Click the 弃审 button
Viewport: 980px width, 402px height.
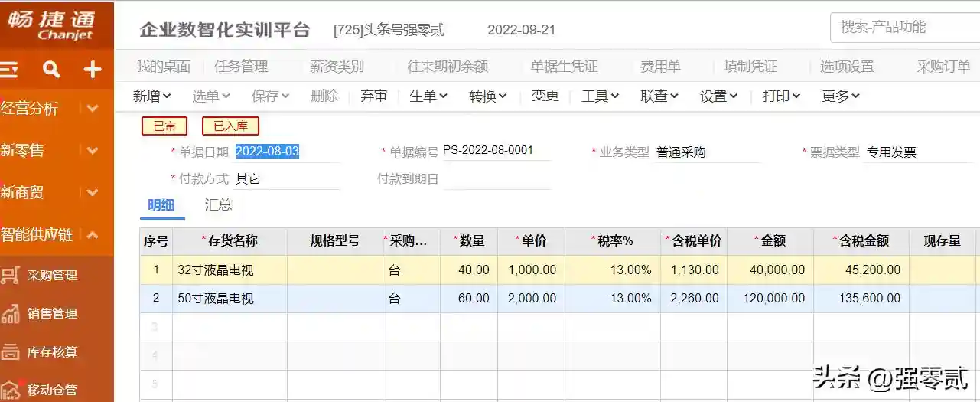point(373,96)
